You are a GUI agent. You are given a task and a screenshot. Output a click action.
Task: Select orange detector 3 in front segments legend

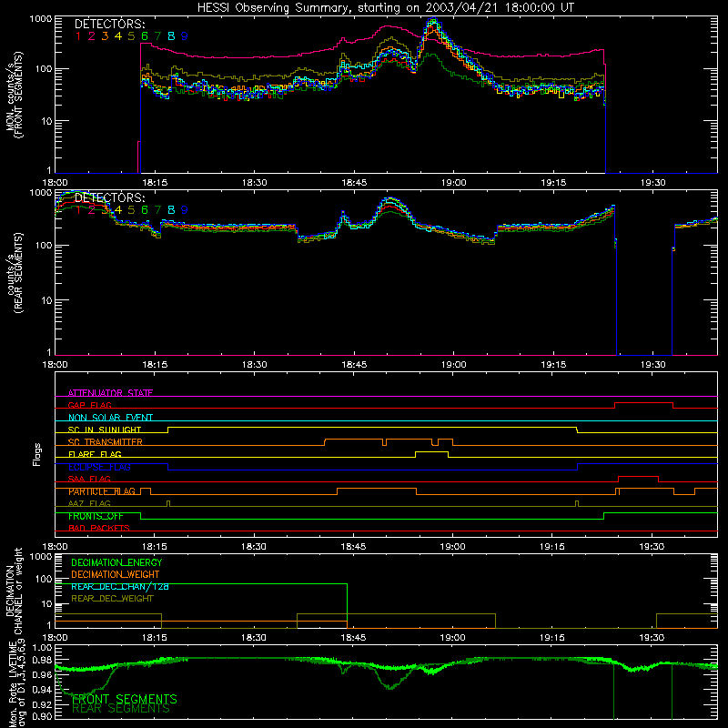point(105,35)
